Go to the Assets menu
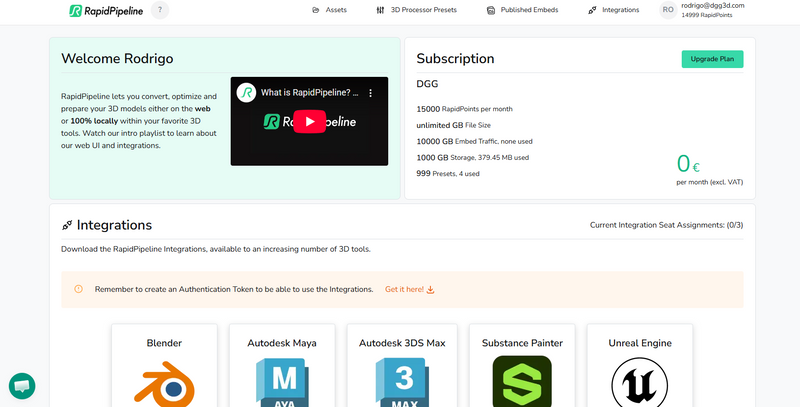 (336, 10)
